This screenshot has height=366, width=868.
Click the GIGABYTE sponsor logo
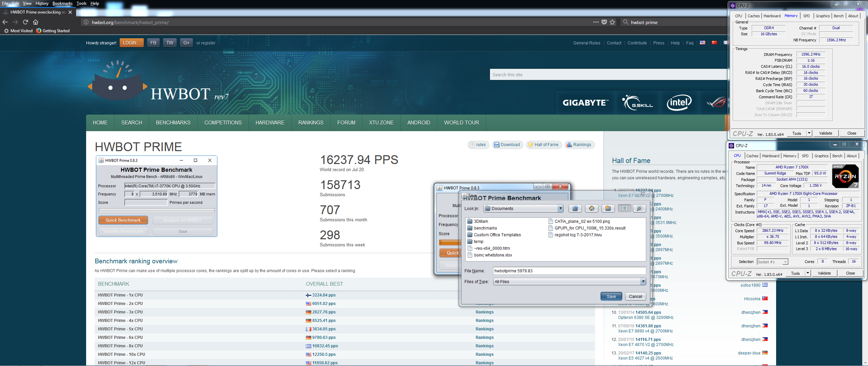tap(586, 103)
